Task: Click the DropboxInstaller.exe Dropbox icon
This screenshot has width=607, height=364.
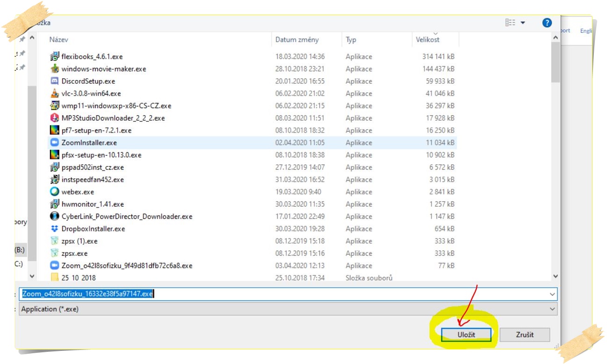Action: click(54, 229)
